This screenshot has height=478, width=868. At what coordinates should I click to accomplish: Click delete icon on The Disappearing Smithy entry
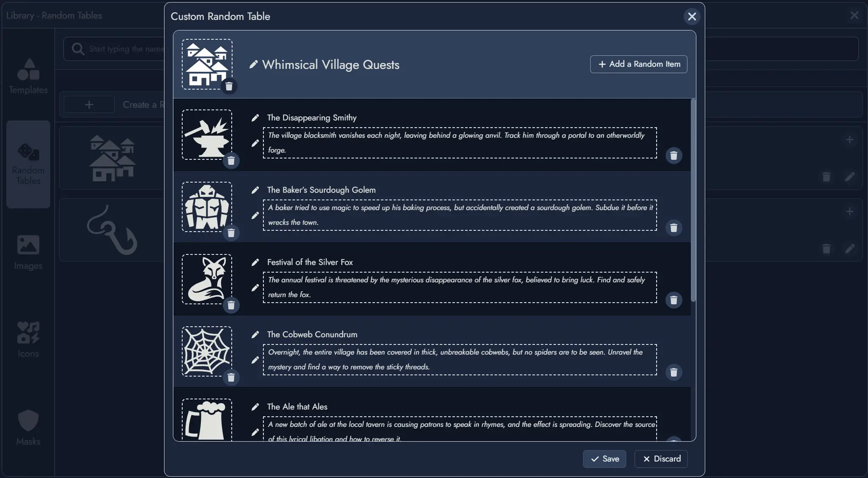674,156
